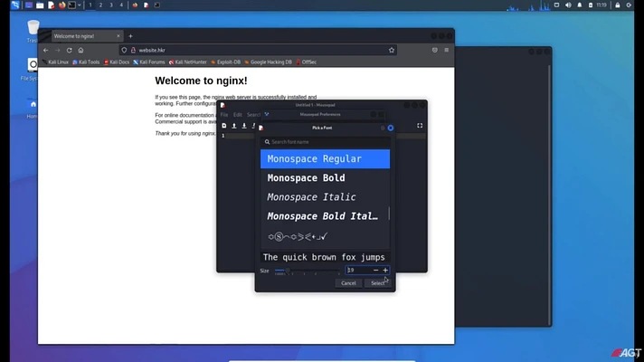Viewport: 644px width, 362px height.
Task: Go to the Firefox home page
Action: click(x=80, y=50)
